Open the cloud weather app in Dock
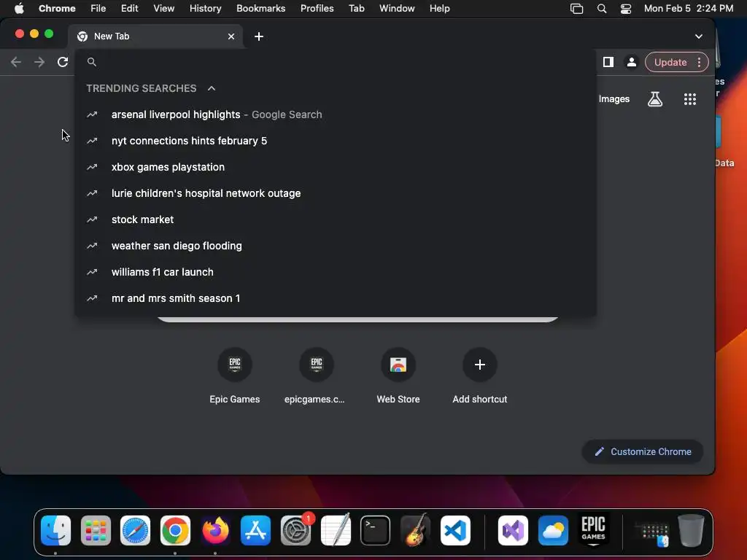This screenshot has height=560, width=747. pyautogui.click(x=553, y=531)
